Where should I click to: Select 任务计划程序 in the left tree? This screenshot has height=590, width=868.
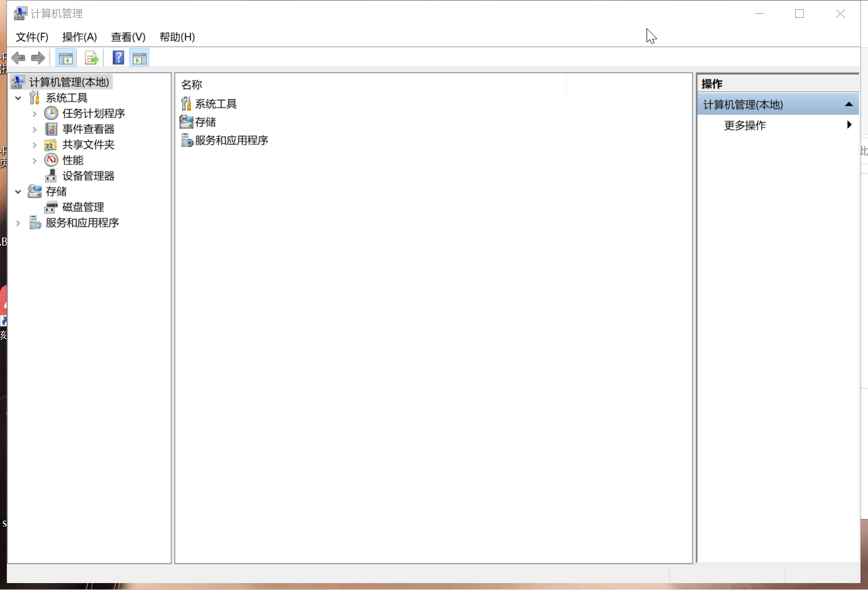[x=94, y=113]
